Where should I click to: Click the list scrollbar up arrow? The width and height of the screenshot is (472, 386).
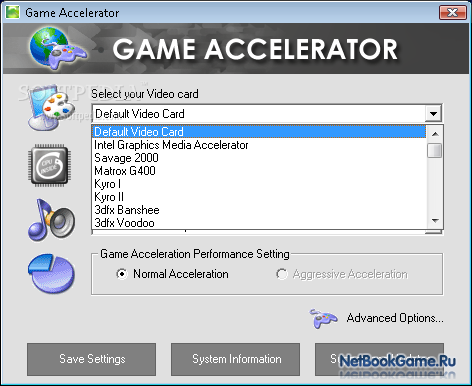pyautogui.click(x=435, y=134)
